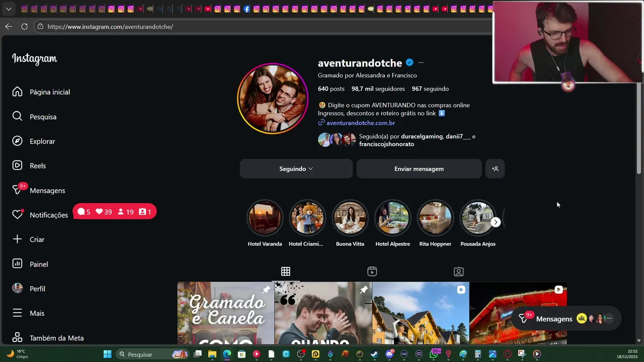Click the Instagram logo in the sidebar
This screenshot has height=362, width=644.
35,58
